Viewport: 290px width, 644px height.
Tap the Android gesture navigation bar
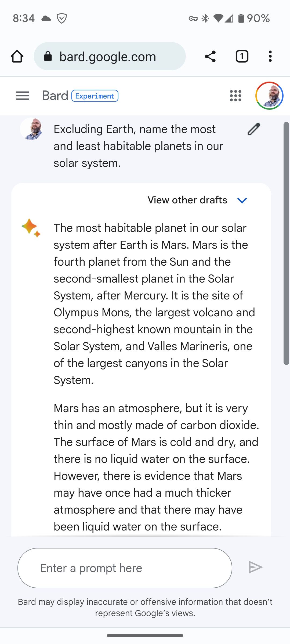(x=145, y=635)
